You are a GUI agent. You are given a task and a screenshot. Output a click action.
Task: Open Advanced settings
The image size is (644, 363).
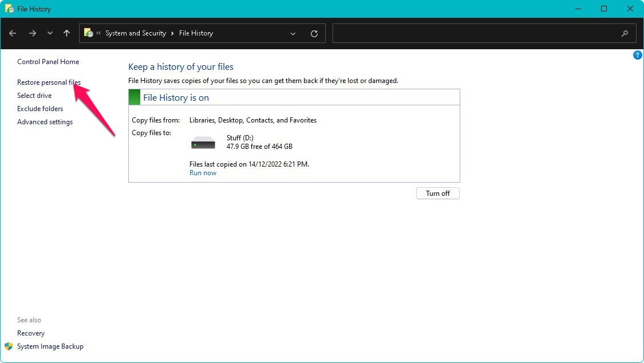pyautogui.click(x=45, y=122)
